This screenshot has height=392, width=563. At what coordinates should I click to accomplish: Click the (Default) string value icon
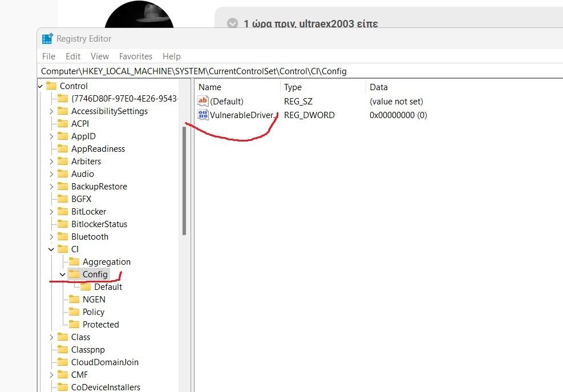203,102
